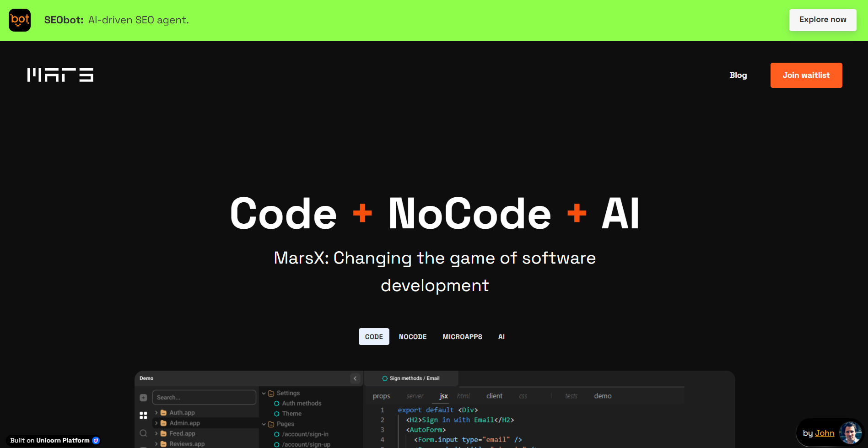Select the grid apps icon in demo sidebar
Screen dimensions: 868x448
143,415
